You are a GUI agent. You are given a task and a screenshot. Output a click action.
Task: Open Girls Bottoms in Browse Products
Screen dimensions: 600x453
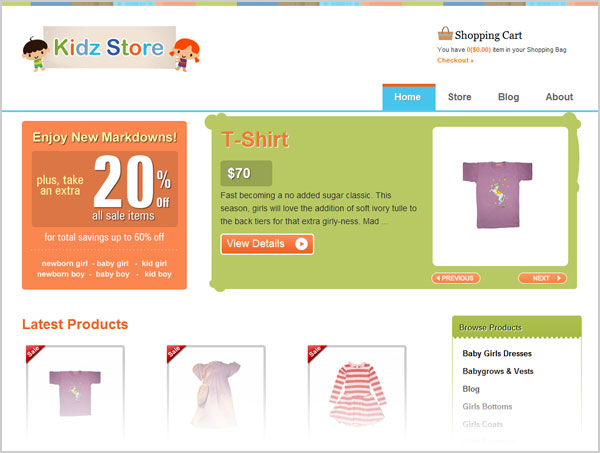pyautogui.click(x=487, y=406)
